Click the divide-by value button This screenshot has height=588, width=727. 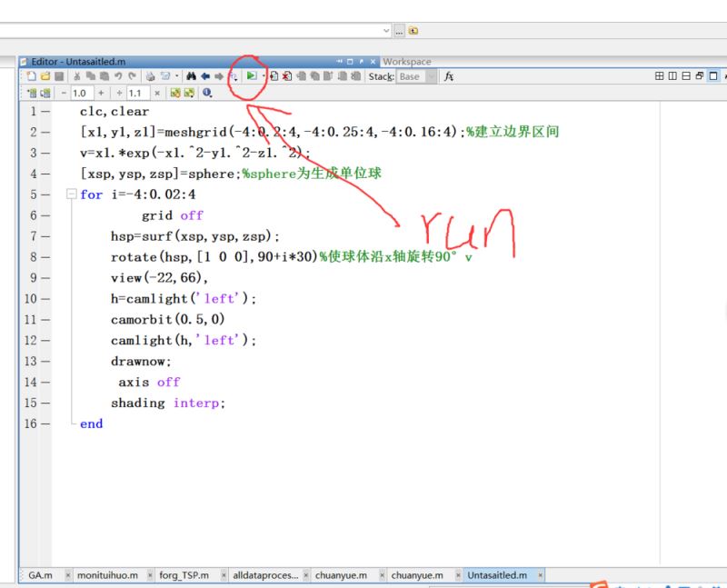pyautogui.click(x=120, y=94)
